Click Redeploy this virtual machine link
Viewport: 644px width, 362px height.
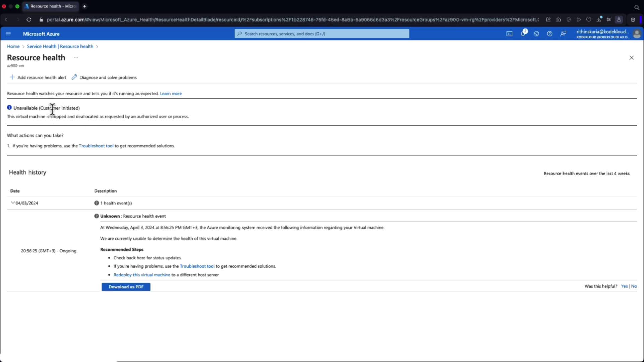(142, 275)
